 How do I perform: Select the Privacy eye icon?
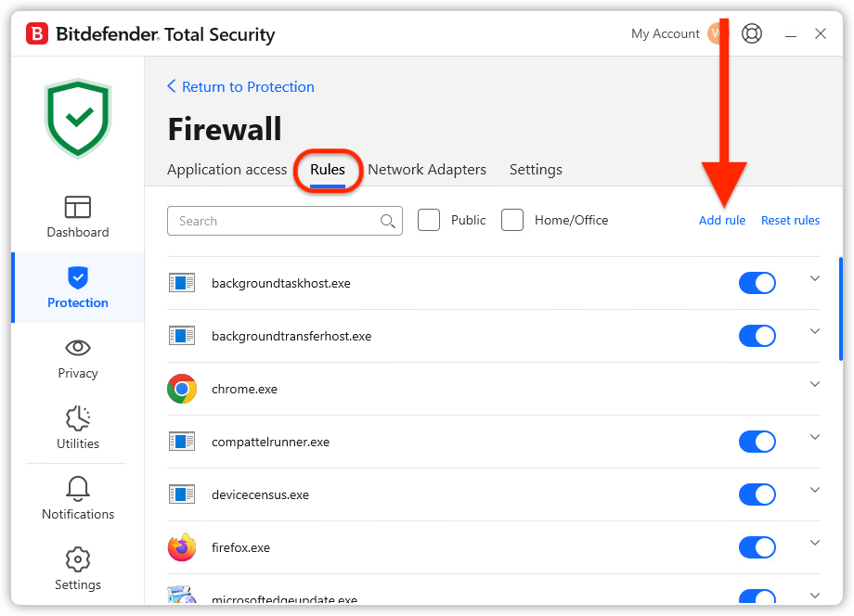pos(77,348)
